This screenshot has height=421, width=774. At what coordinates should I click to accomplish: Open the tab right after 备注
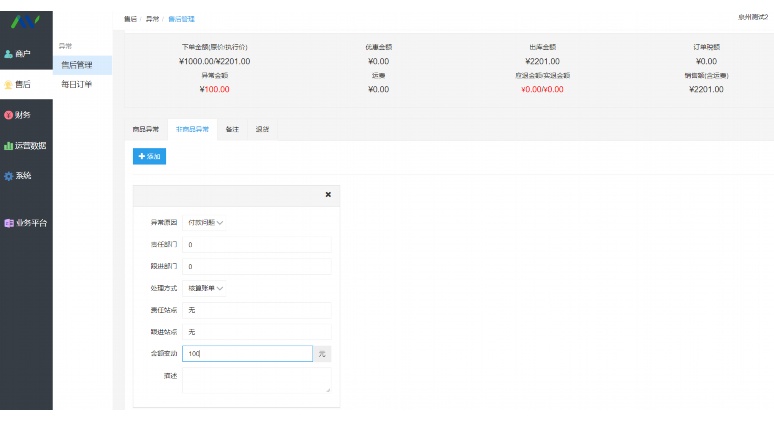(262, 129)
